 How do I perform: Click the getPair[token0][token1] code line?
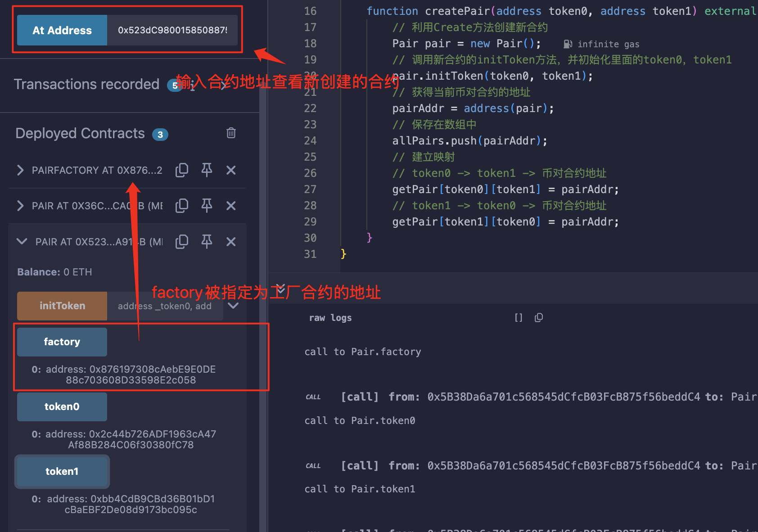point(505,189)
